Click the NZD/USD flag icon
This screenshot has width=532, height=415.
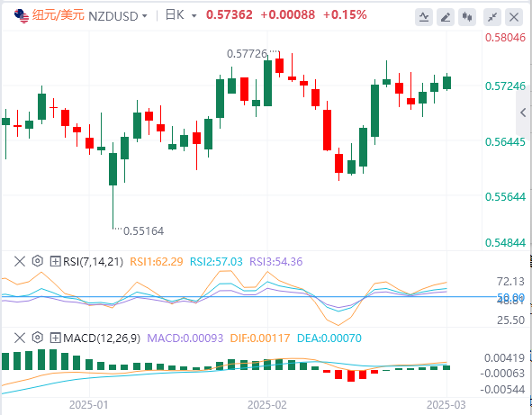(22, 16)
